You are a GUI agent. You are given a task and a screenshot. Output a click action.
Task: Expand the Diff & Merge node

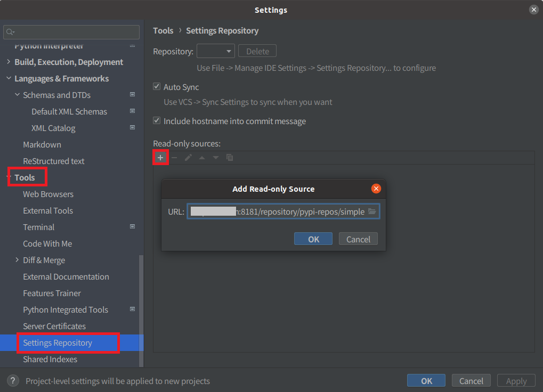[x=17, y=260]
